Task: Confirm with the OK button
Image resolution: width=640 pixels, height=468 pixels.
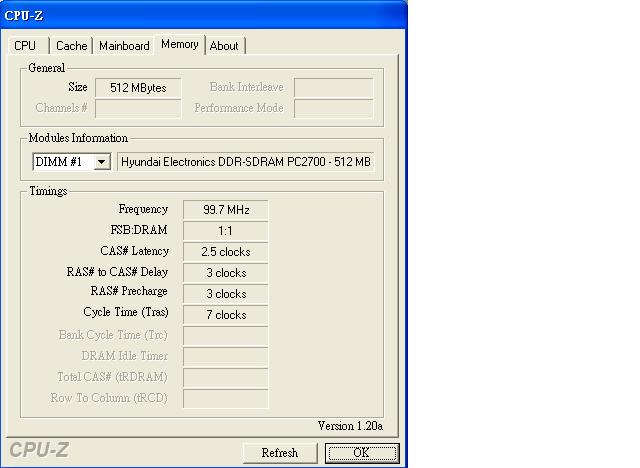Action: 362,453
